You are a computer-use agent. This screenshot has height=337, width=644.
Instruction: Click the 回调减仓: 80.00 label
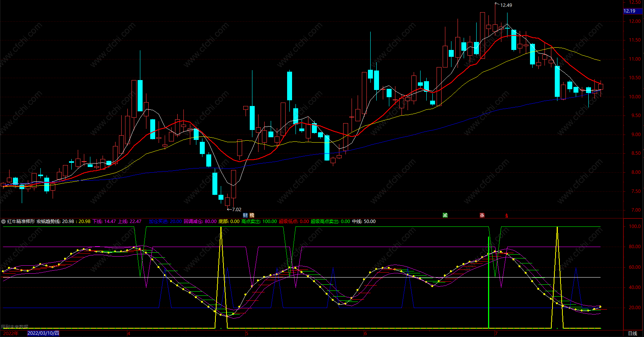[200, 221]
